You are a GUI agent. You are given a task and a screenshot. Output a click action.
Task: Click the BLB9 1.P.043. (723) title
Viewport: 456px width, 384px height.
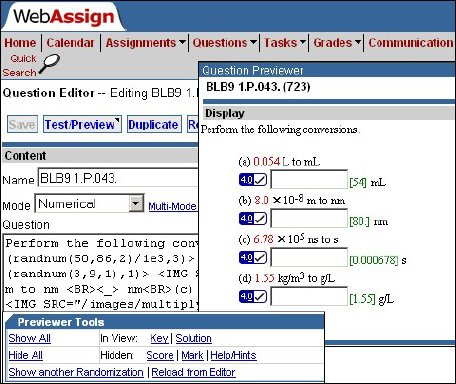[258, 87]
